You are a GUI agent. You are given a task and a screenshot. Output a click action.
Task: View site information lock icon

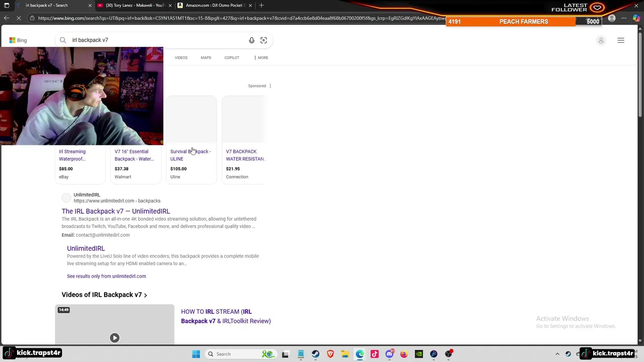[32, 18]
